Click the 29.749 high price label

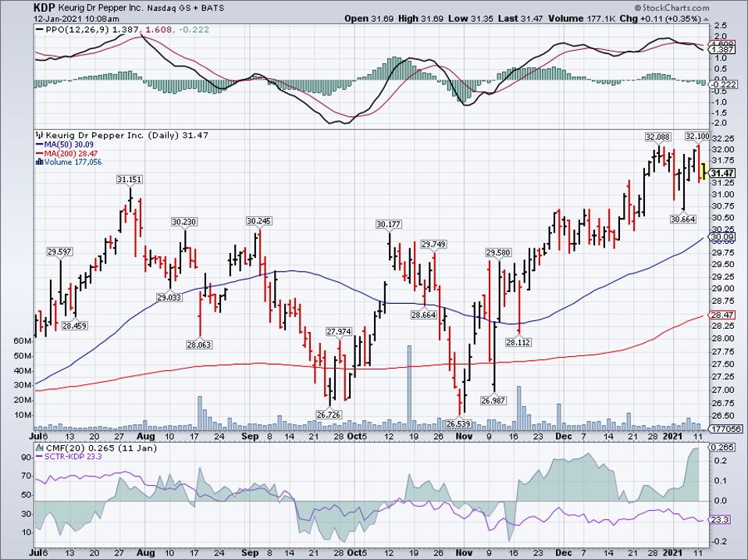tap(433, 244)
